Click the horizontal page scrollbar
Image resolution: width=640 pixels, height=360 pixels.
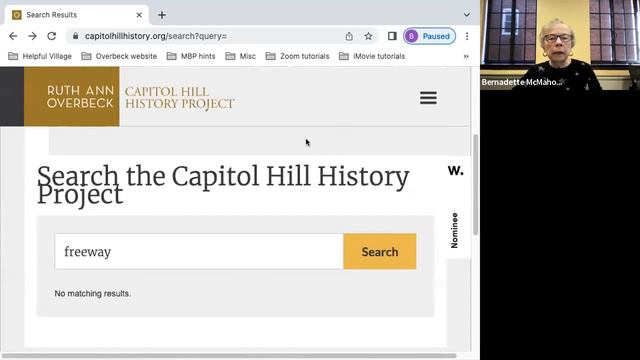coord(229,356)
